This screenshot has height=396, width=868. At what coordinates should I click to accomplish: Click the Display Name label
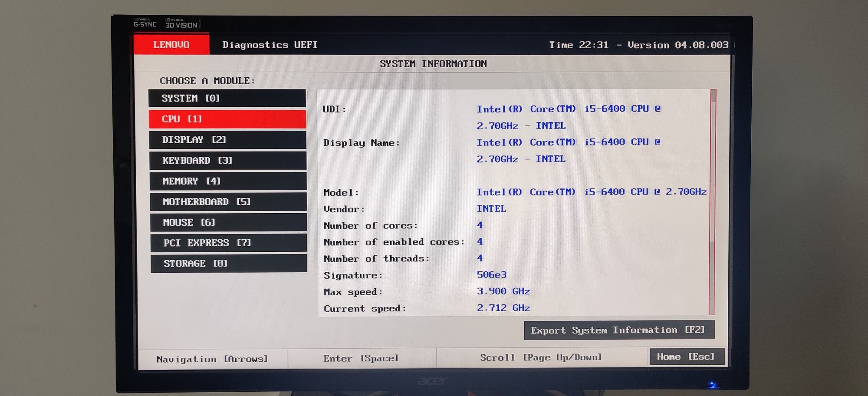[x=362, y=143]
